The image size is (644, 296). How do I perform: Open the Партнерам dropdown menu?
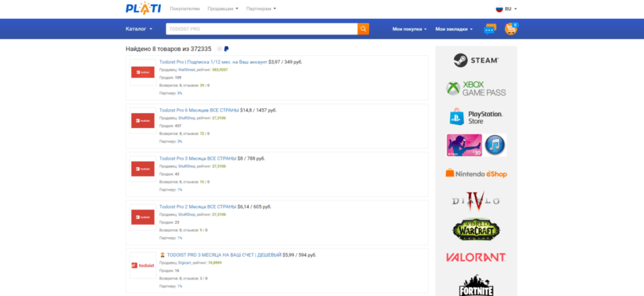pyautogui.click(x=261, y=9)
